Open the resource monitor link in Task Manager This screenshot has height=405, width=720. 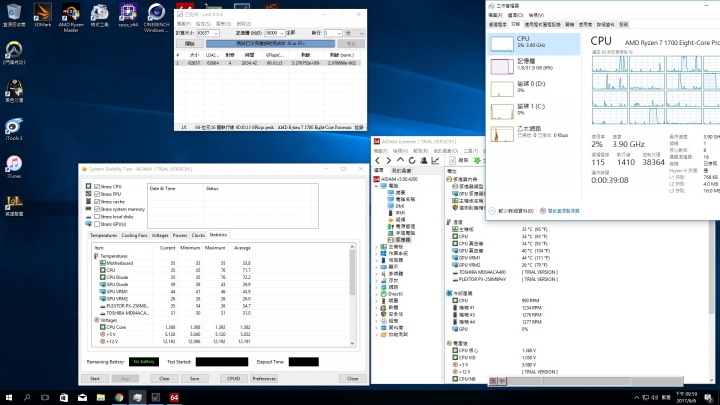click(x=560, y=211)
